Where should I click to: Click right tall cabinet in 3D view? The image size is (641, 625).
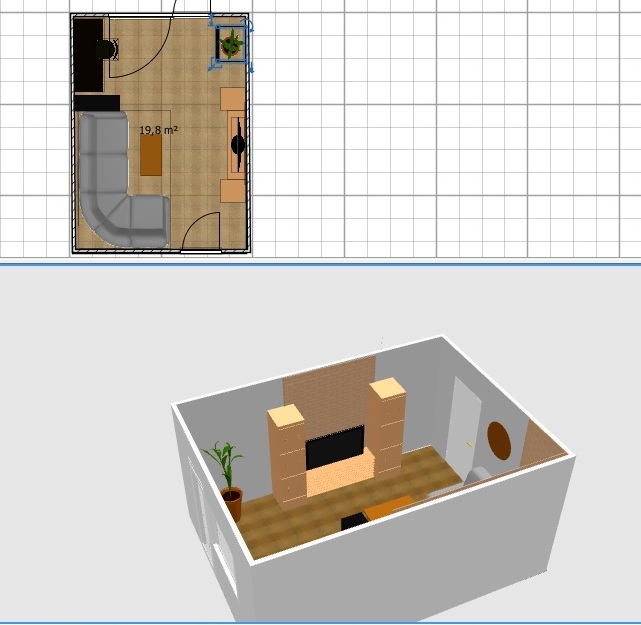coord(388,425)
